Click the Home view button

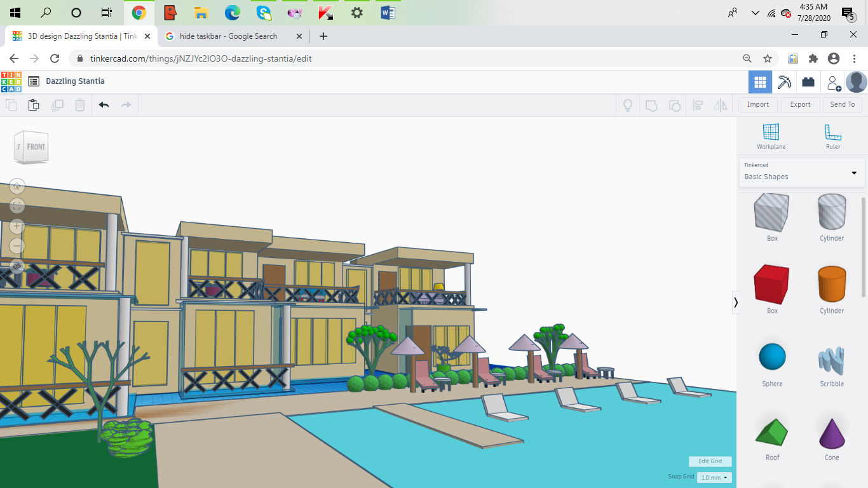[x=17, y=186]
